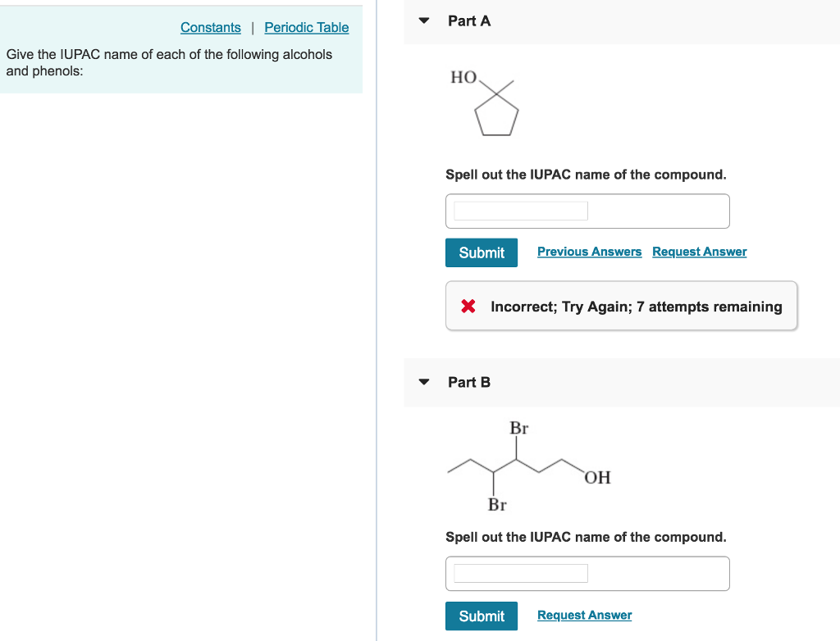Collapse the Part B section
Viewport: 840px width, 641px height.
[423, 382]
